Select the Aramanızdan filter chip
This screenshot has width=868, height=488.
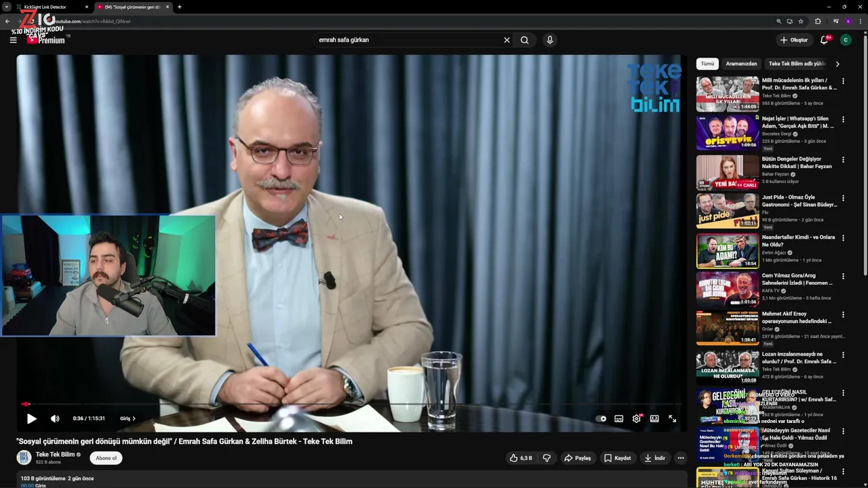click(x=741, y=64)
